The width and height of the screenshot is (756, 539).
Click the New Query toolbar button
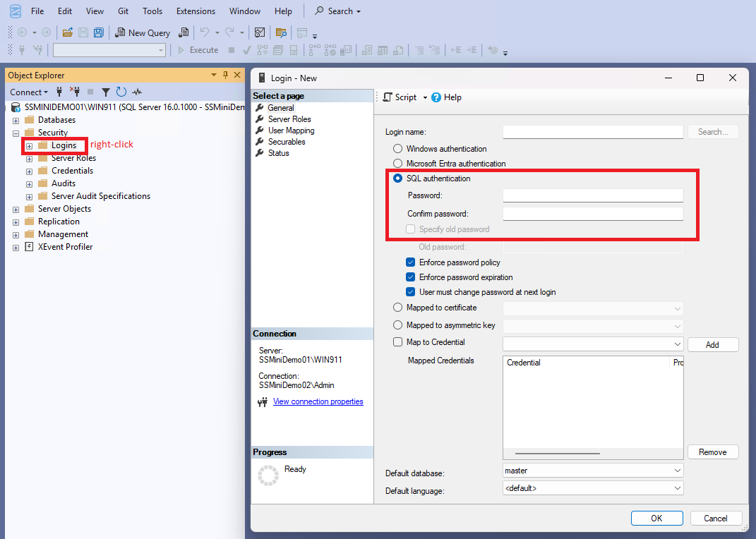click(x=143, y=32)
